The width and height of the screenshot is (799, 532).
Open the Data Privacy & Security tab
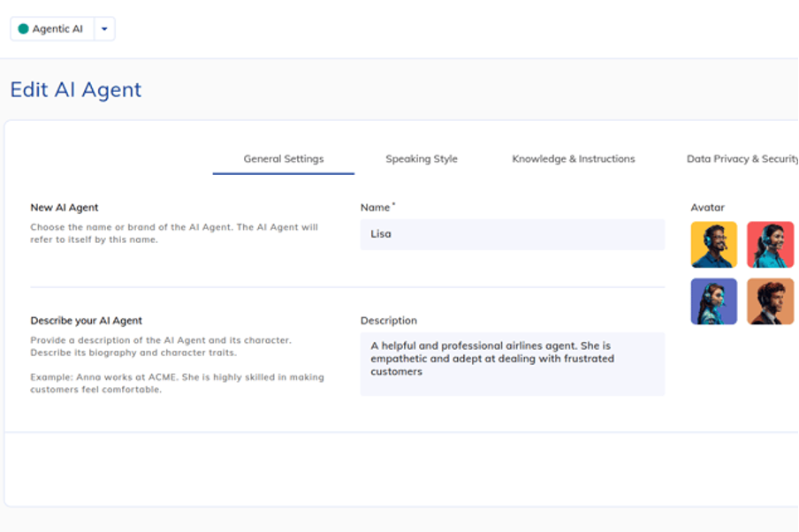click(742, 159)
